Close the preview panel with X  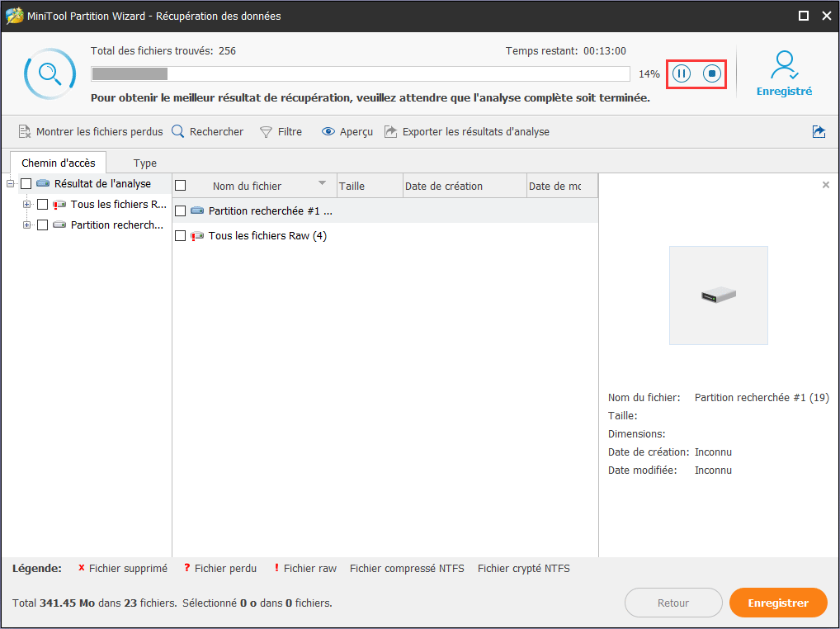click(825, 185)
